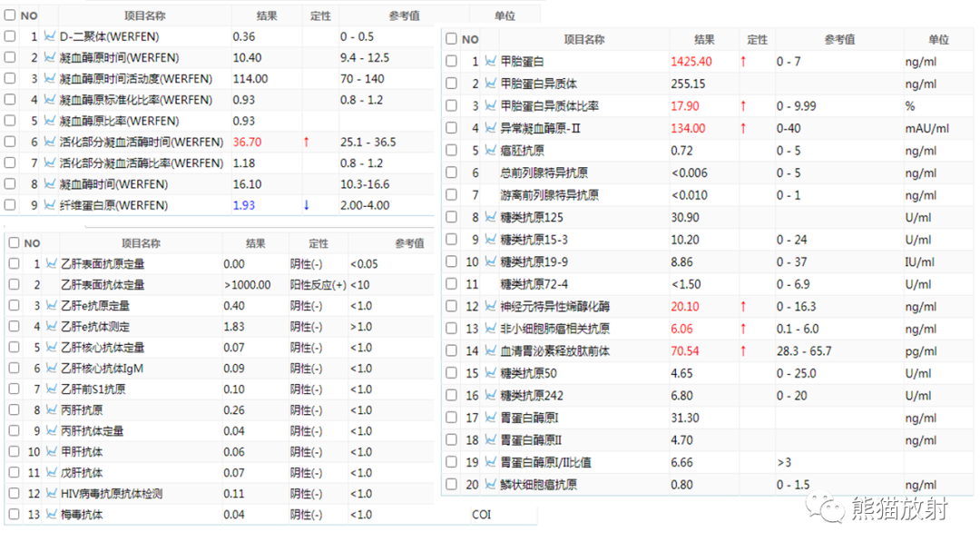
Task: Check the box for 乙肝表面抗体定量 row
Action: click(14, 284)
